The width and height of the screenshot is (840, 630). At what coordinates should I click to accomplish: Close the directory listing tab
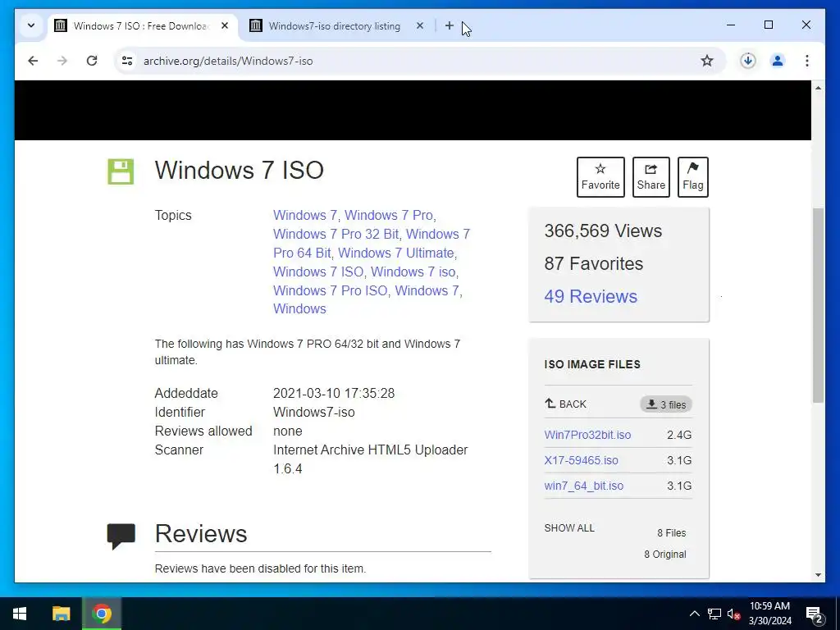pyautogui.click(x=420, y=25)
